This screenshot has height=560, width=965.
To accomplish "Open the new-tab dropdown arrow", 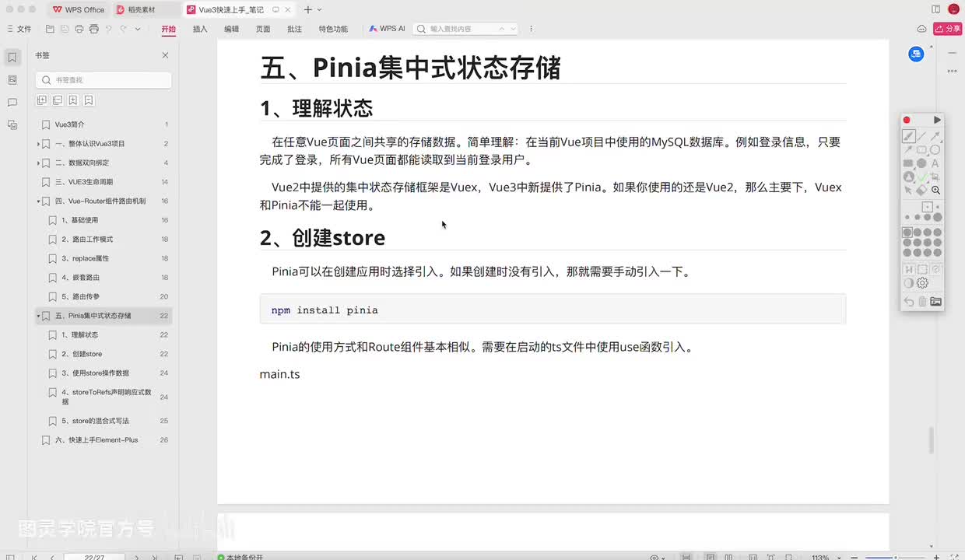I will tap(320, 9).
